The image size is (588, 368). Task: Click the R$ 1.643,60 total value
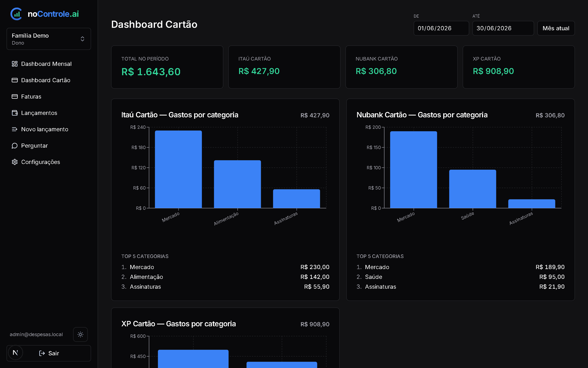coord(151,72)
